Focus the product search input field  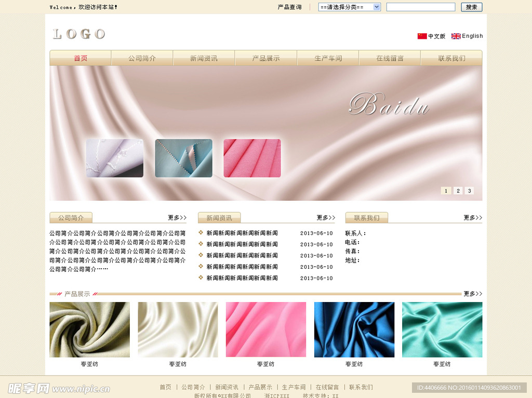coord(421,7)
